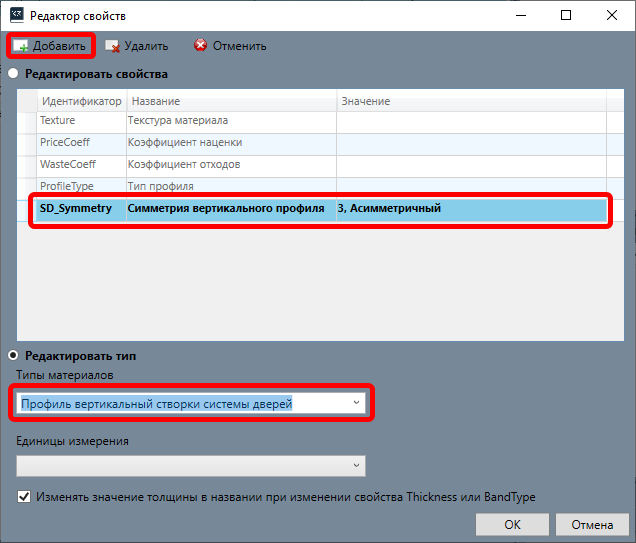Click the Добавить toolbar label

click(59, 46)
